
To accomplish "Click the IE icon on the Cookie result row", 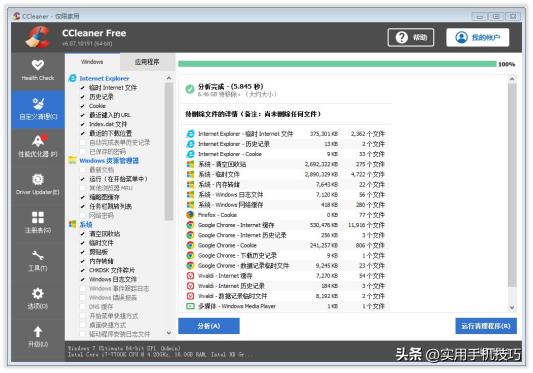I will coord(190,154).
